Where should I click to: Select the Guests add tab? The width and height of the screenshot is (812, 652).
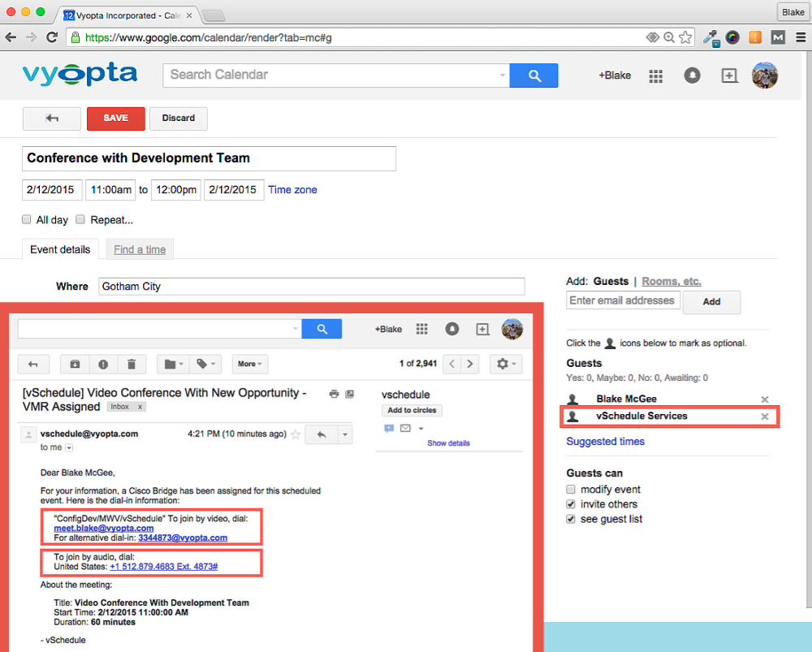tap(611, 281)
